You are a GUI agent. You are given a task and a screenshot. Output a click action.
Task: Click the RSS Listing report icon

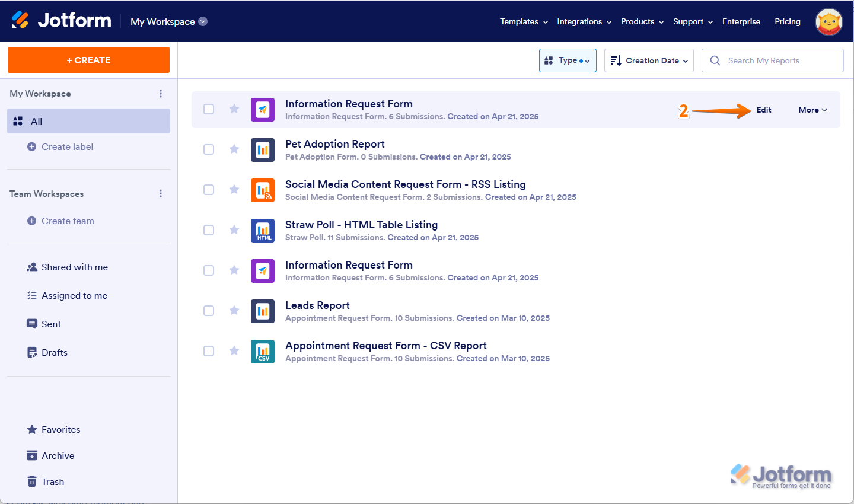coord(263,190)
